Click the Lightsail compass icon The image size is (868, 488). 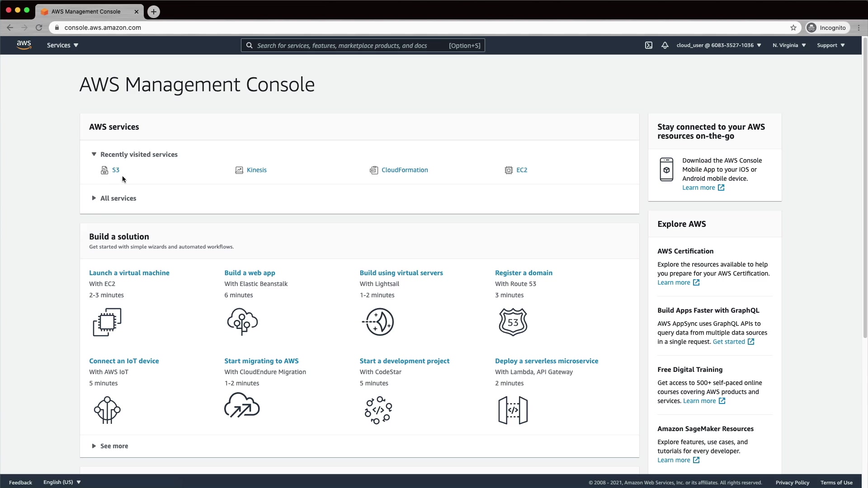click(378, 322)
